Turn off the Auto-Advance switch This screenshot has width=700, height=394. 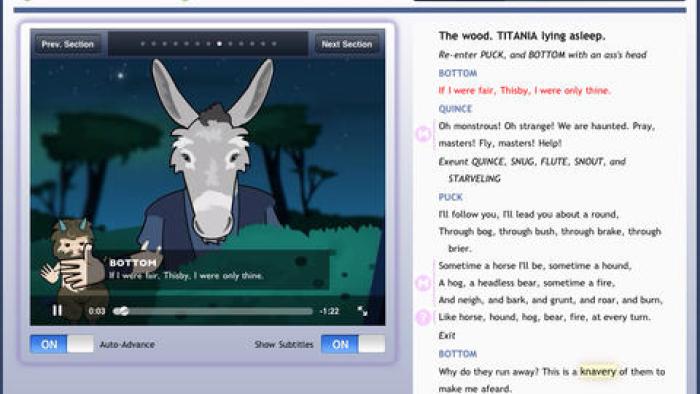click(x=62, y=344)
